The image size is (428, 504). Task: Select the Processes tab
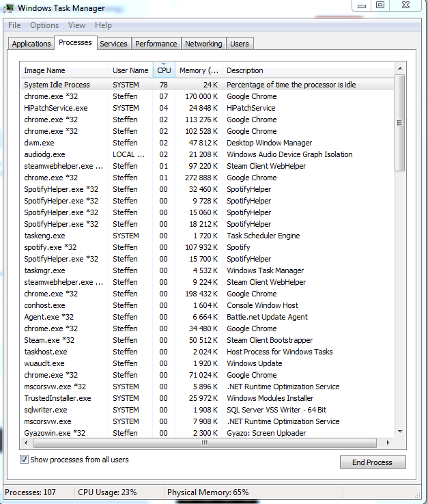point(75,42)
